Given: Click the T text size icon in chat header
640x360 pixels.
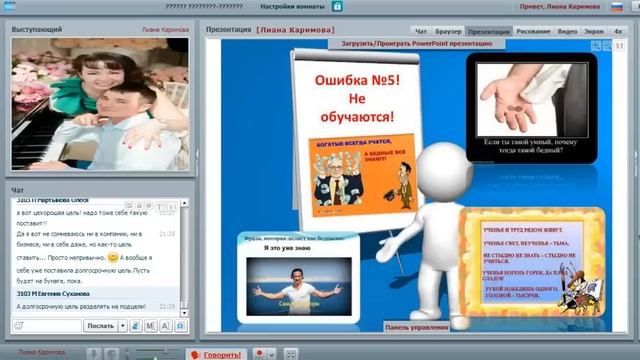Looking at the screenshot, I should pyautogui.click(x=160, y=207).
